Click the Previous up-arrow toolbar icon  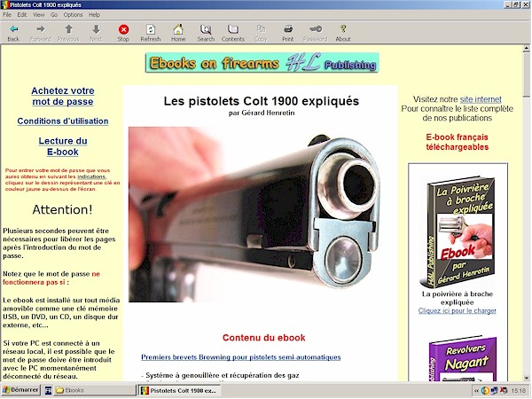pyautogui.click(x=68, y=29)
